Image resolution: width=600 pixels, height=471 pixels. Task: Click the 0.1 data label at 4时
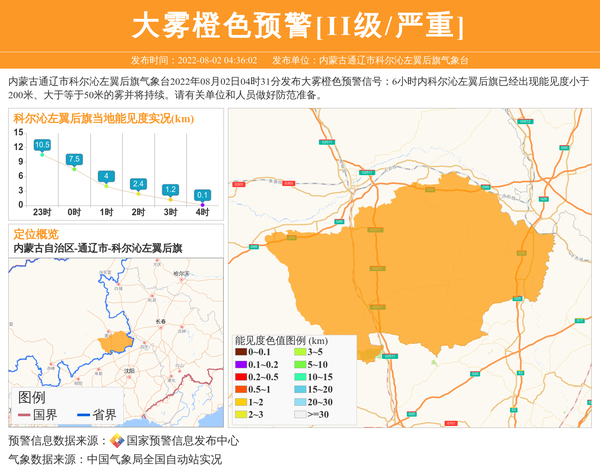pos(203,195)
